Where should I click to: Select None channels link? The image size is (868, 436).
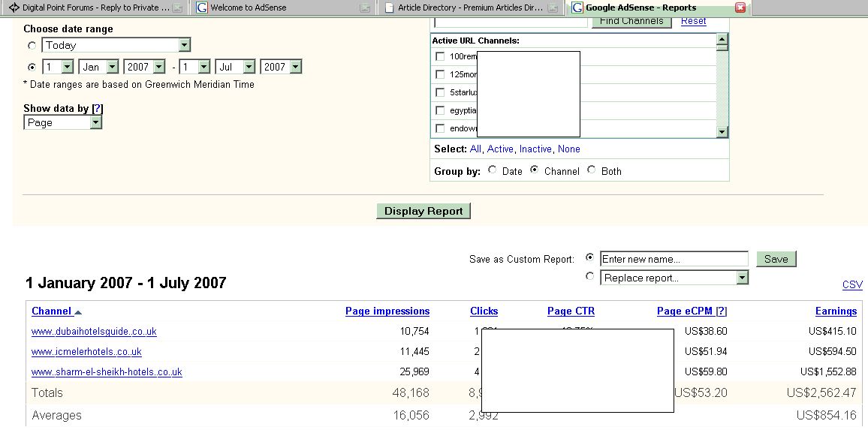[569, 149]
